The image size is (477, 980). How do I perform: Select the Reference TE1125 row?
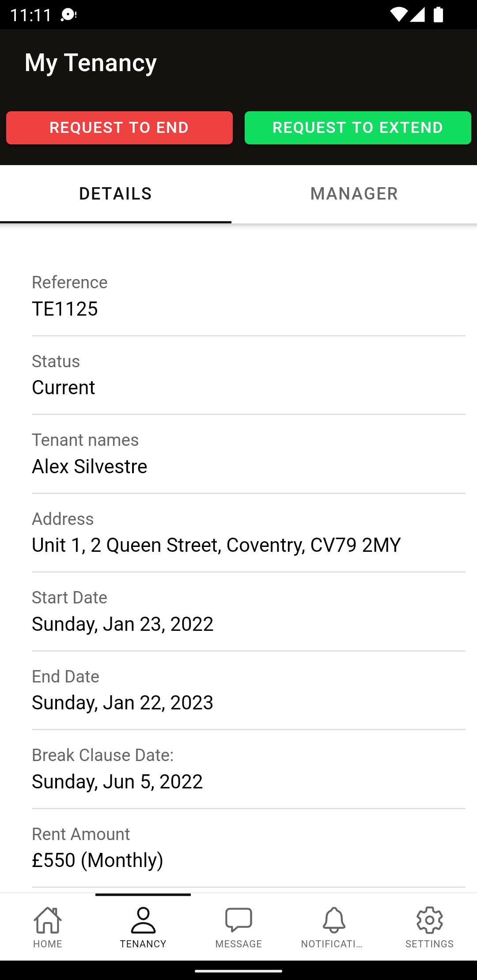click(x=249, y=296)
